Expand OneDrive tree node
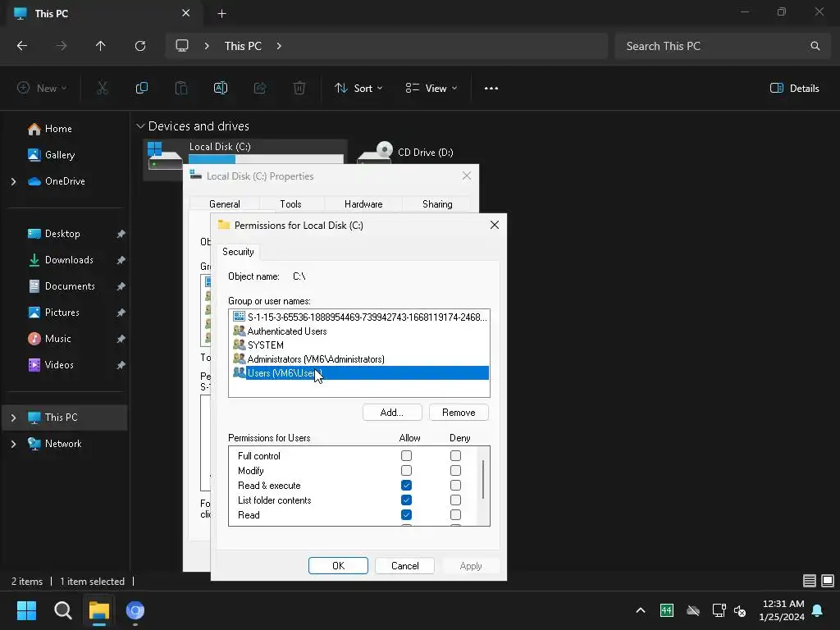The width and height of the screenshot is (840, 630). point(13,181)
